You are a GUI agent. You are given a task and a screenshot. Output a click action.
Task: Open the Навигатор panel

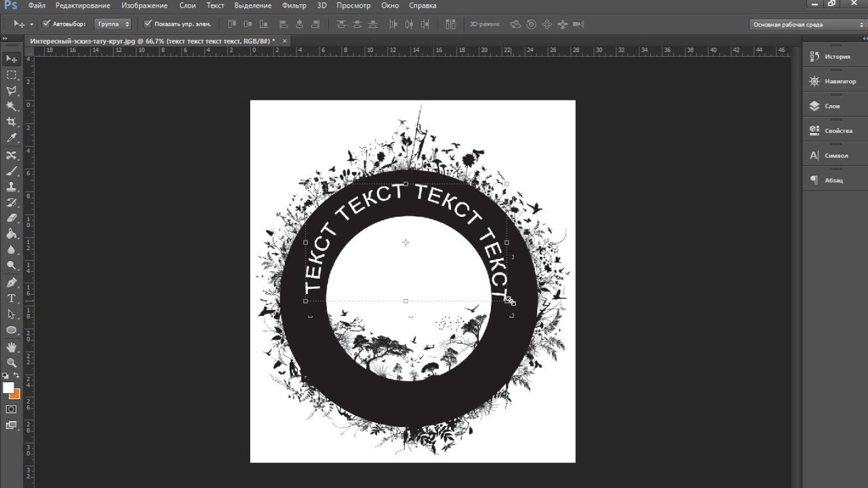835,81
